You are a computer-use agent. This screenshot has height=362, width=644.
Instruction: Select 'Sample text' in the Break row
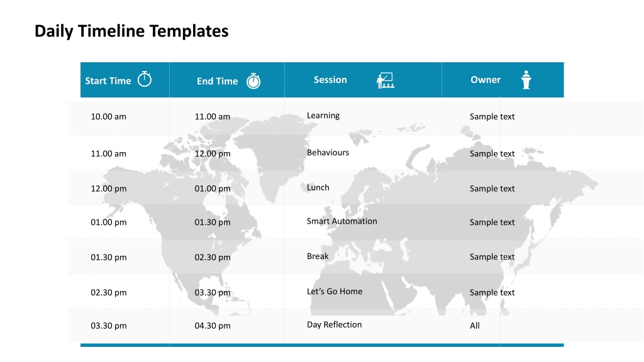tap(492, 257)
